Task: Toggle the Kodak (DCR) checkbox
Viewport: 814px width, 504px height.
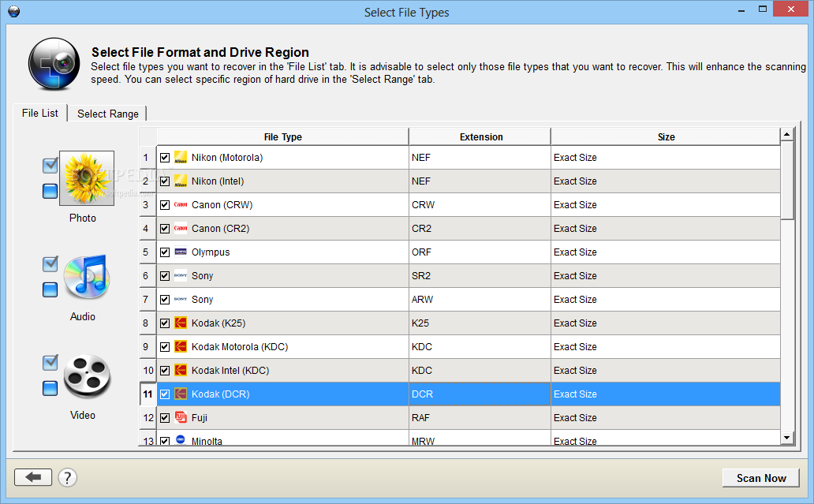Action: click(165, 394)
